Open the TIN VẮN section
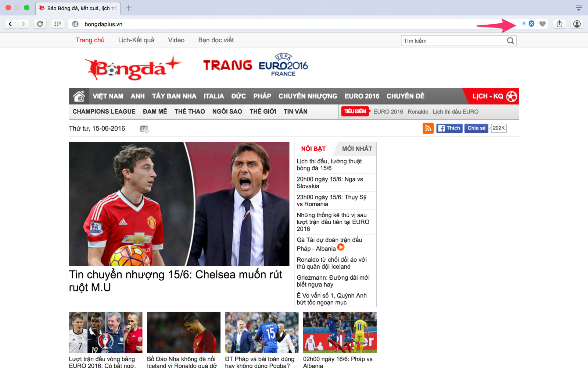This screenshot has width=588, height=368. (295, 112)
